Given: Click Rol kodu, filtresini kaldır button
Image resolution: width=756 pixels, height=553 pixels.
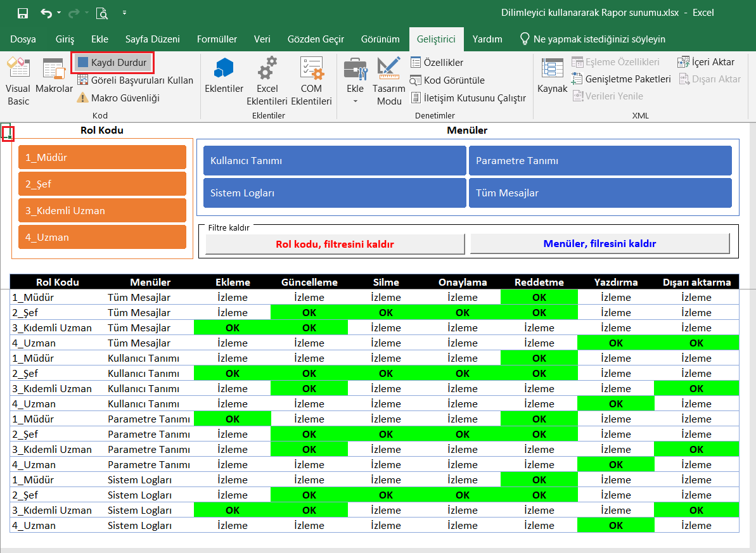Looking at the screenshot, I should (335, 244).
